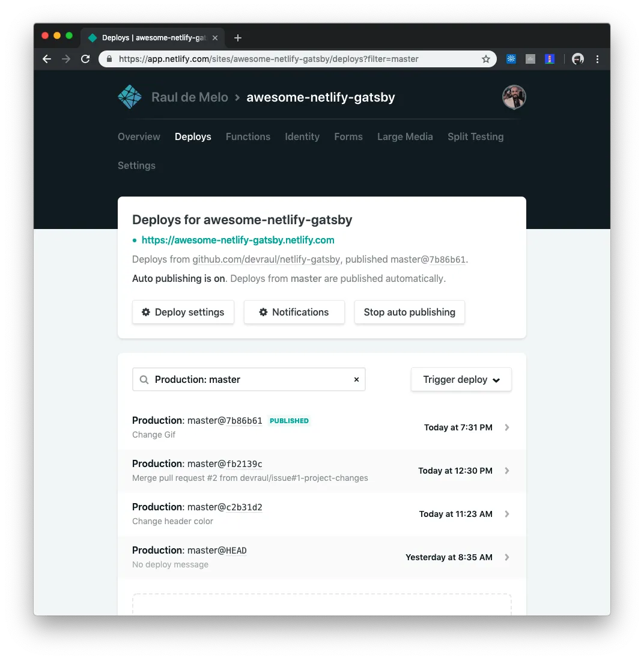
Task: Open the master@HEAD deploy chevron
Action: pyautogui.click(x=507, y=557)
